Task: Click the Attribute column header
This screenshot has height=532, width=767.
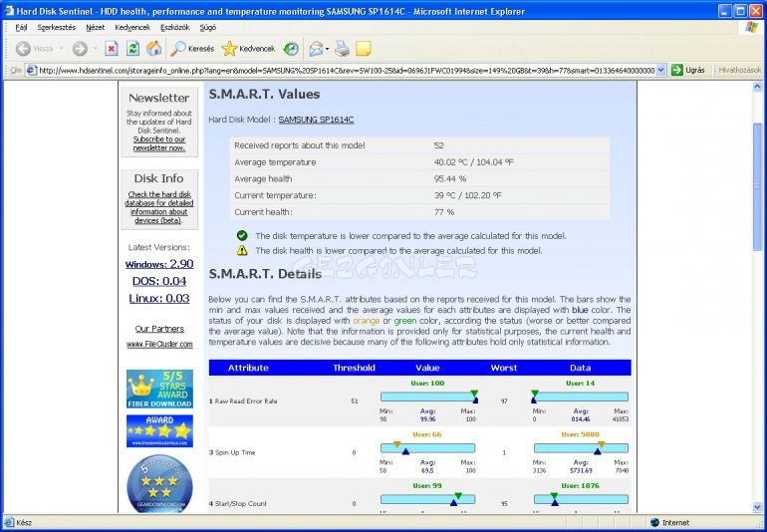Action: pos(248,368)
